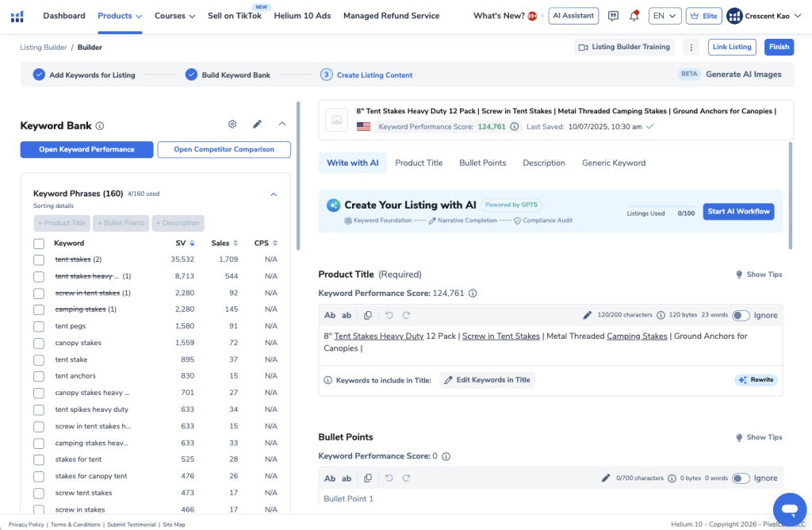Screen dimensions: 812x530
Task: Click Open Competitor Comparison button
Action: 224,149
